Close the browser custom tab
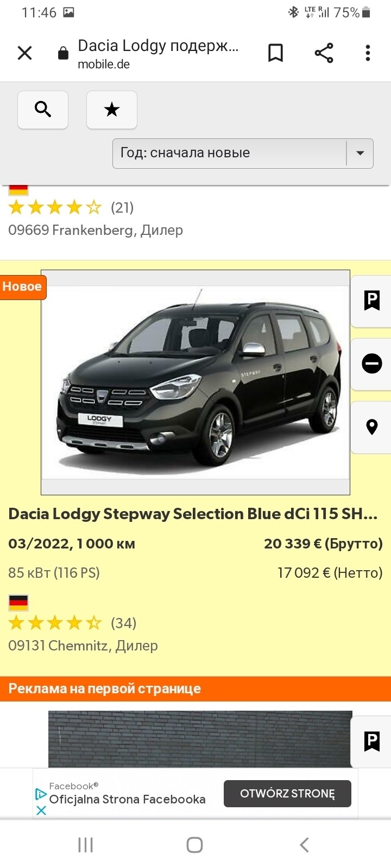This screenshot has height=868, width=391. pyautogui.click(x=25, y=53)
